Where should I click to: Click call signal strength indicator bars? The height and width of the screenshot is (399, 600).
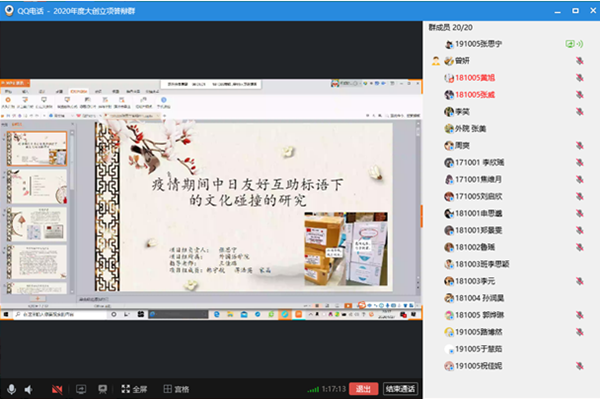313,389
